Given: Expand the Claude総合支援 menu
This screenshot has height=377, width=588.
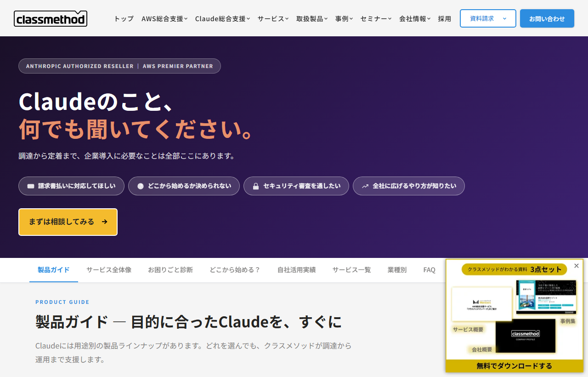Looking at the screenshot, I should [x=222, y=19].
